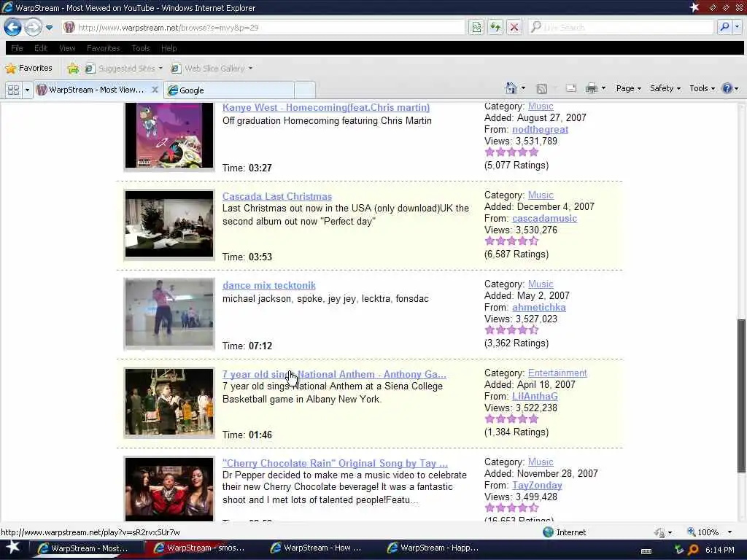Click the vertical page scrollbar thumb
Image resolution: width=747 pixels, height=560 pixels.
click(741, 396)
